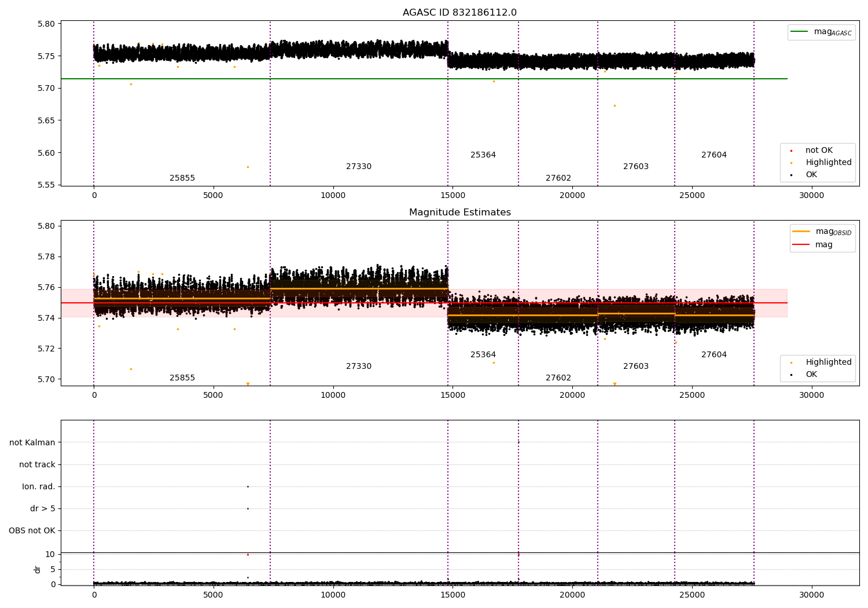
Task: Select obsid label 25364 in Magnitude Estimates plot
Action: click(483, 355)
